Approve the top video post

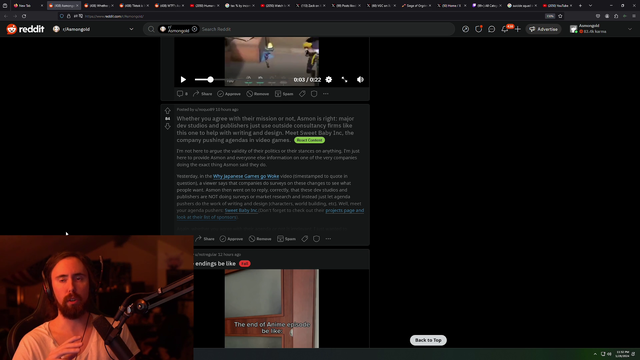coord(229,94)
